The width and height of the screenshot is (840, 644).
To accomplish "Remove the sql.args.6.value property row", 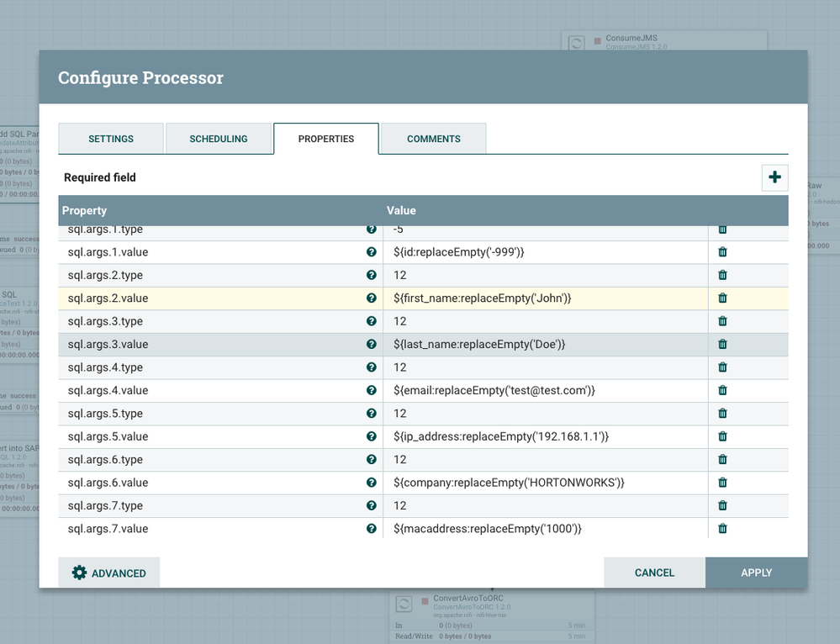I will pyautogui.click(x=722, y=483).
